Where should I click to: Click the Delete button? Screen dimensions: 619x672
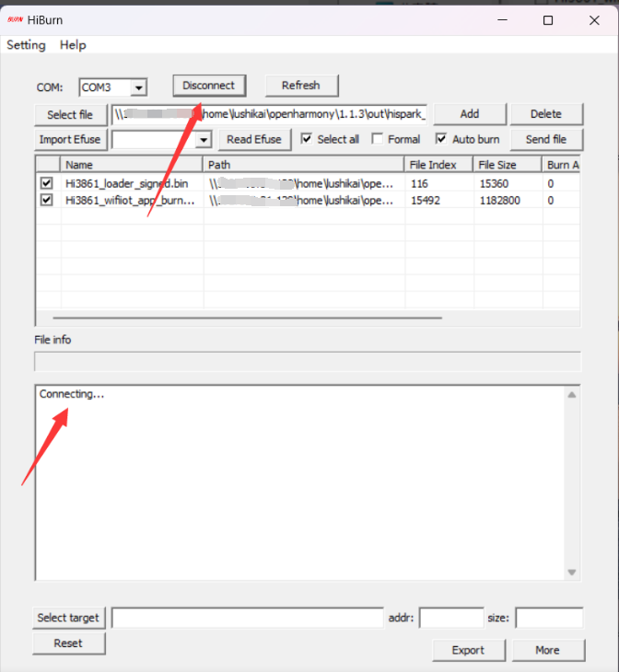(x=546, y=114)
